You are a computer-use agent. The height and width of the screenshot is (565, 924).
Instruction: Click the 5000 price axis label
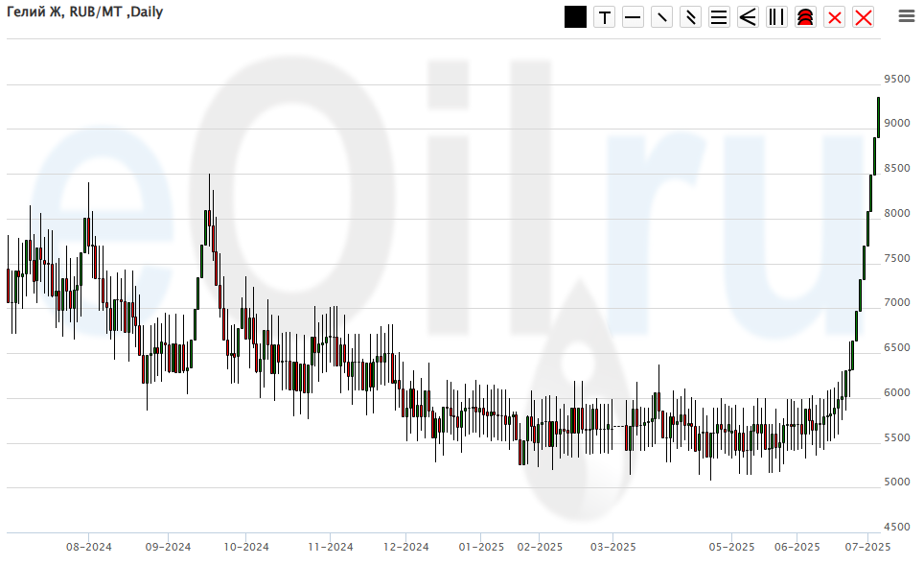click(x=897, y=483)
